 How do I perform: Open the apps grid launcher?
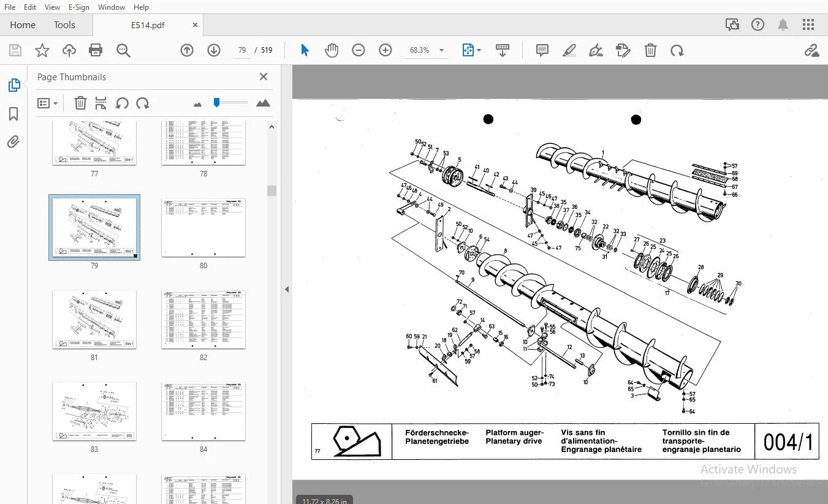[x=808, y=24]
